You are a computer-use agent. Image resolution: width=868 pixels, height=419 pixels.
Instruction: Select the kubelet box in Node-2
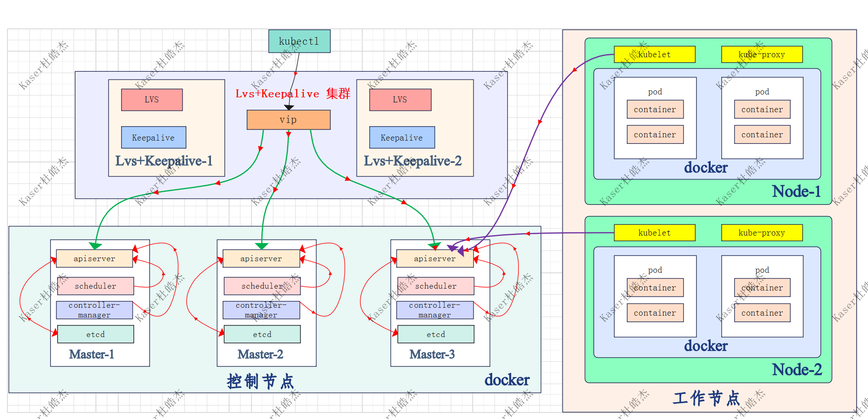point(655,233)
